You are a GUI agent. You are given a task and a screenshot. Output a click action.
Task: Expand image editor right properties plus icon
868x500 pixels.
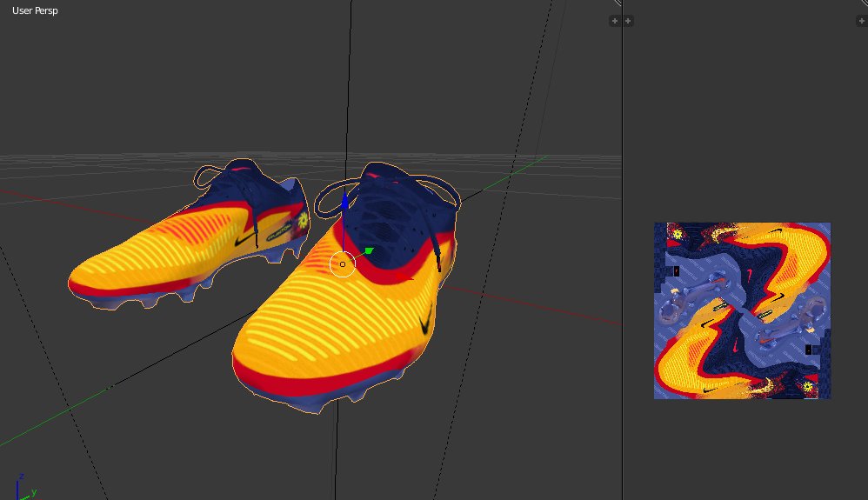(862, 21)
